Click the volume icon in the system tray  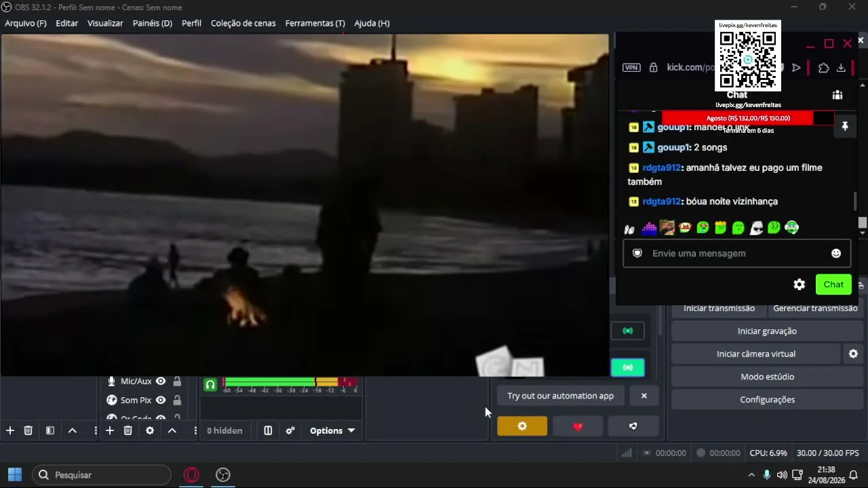tap(782, 475)
